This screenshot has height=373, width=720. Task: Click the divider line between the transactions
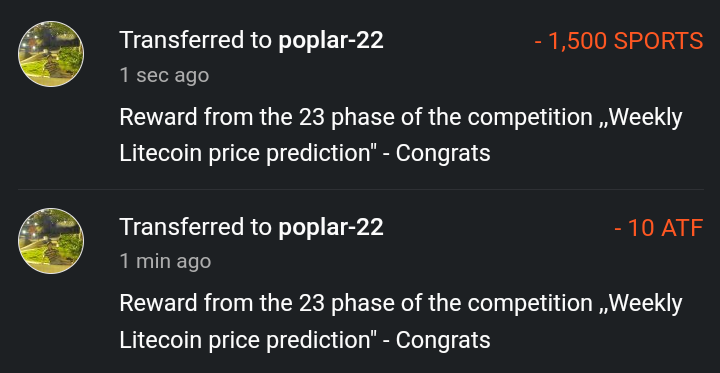pos(360,189)
